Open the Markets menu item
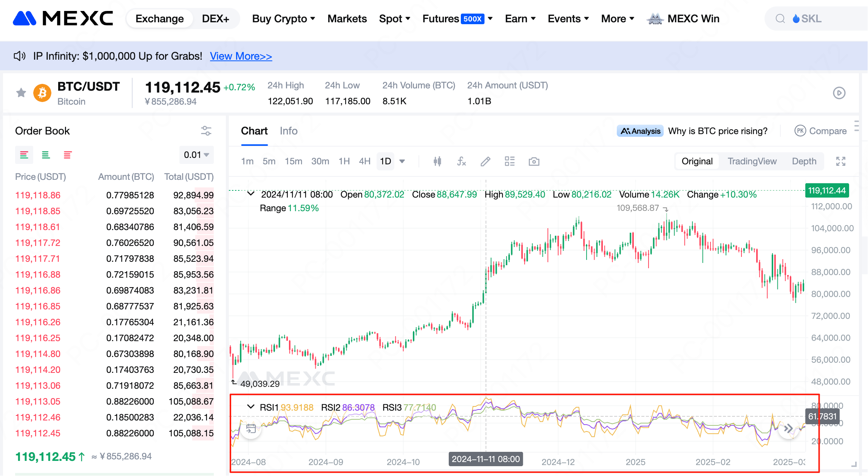Viewport: 868px width, 476px height. click(347, 19)
